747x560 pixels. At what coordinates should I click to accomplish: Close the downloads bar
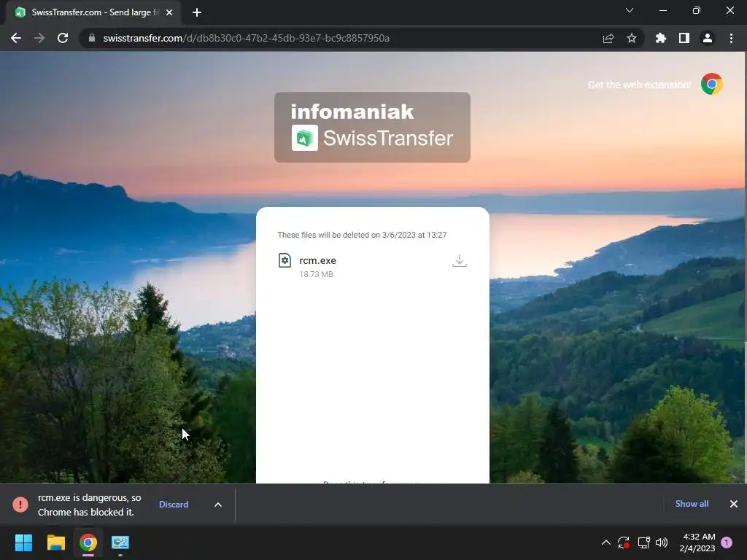tap(734, 504)
